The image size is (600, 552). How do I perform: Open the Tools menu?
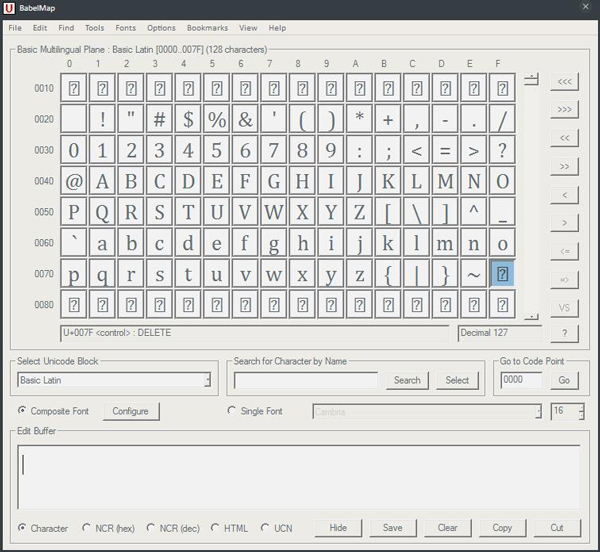(95, 28)
